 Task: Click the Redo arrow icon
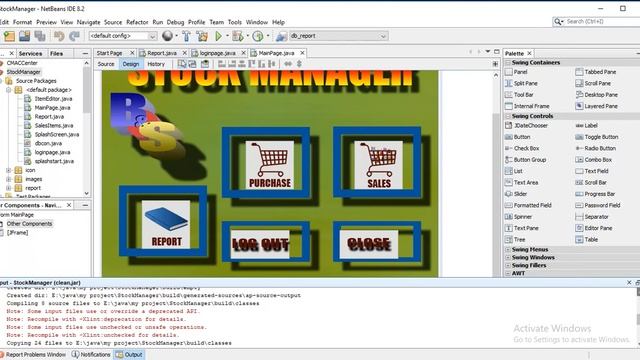click(x=74, y=36)
